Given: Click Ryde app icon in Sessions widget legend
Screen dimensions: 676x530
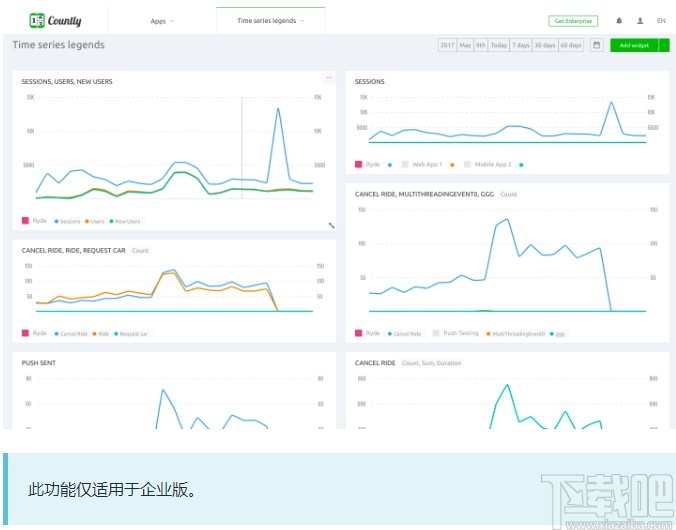Looking at the screenshot, I should (358, 164).
